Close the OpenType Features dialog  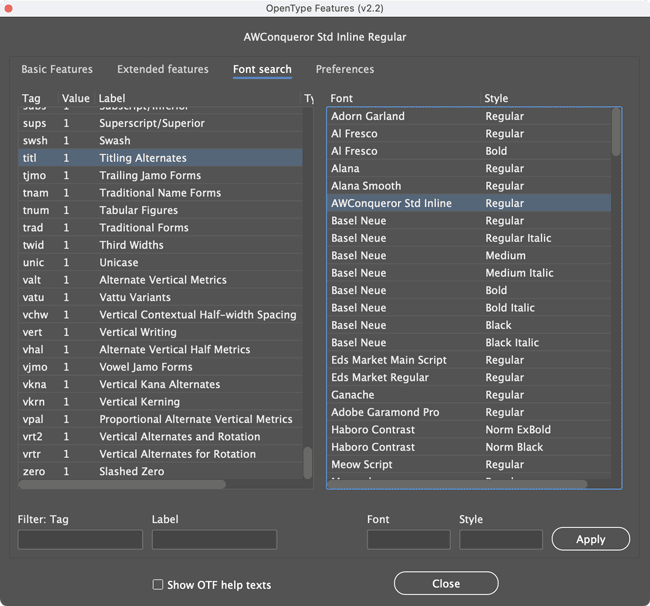[446, 583]
